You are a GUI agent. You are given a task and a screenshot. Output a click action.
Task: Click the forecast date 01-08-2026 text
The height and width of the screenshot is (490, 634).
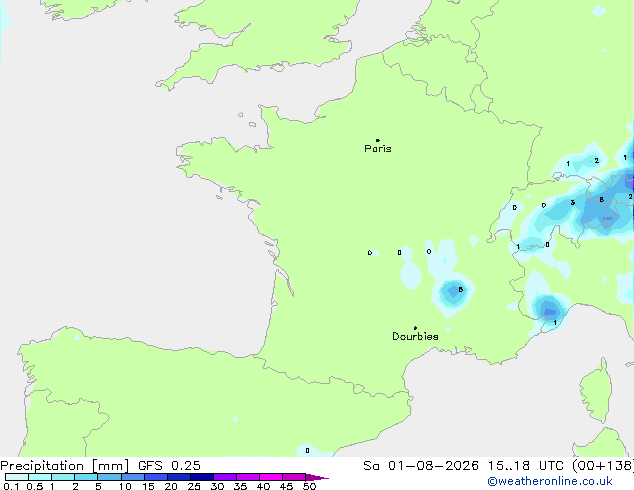coord(433,466)
